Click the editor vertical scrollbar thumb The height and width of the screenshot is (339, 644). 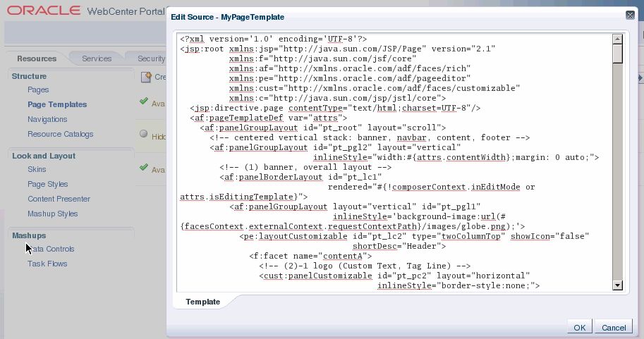(x=617, y=54)
